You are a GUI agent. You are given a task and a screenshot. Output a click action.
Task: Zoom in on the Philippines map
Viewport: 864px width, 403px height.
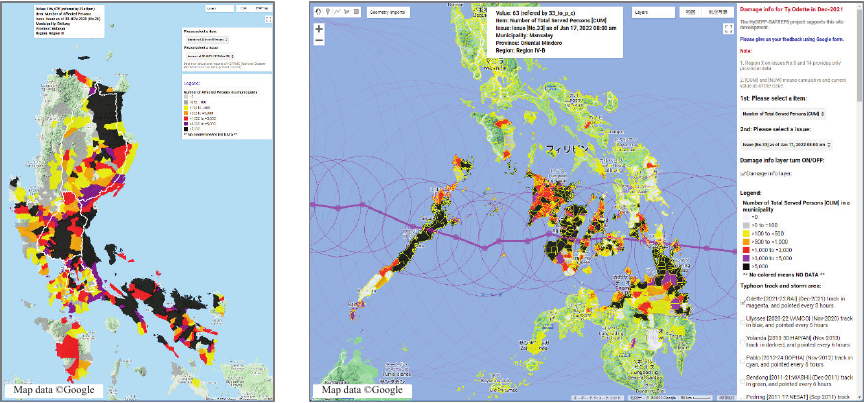coord(319,29)
